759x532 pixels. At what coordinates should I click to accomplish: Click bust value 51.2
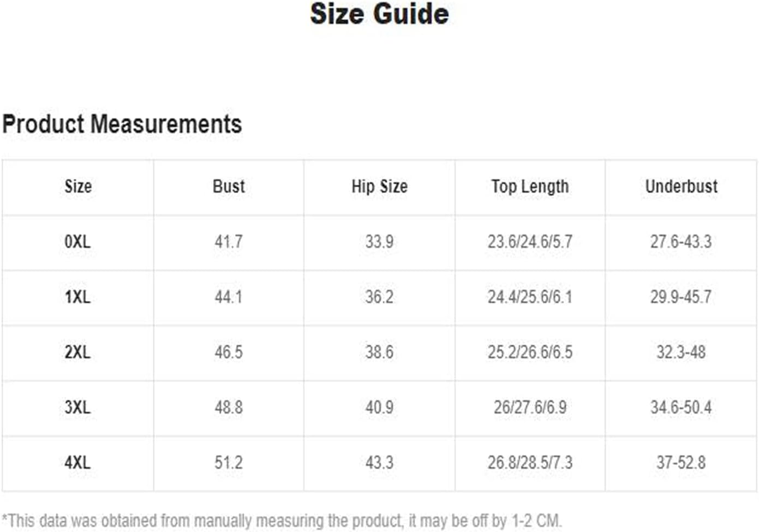pos(229,463)
